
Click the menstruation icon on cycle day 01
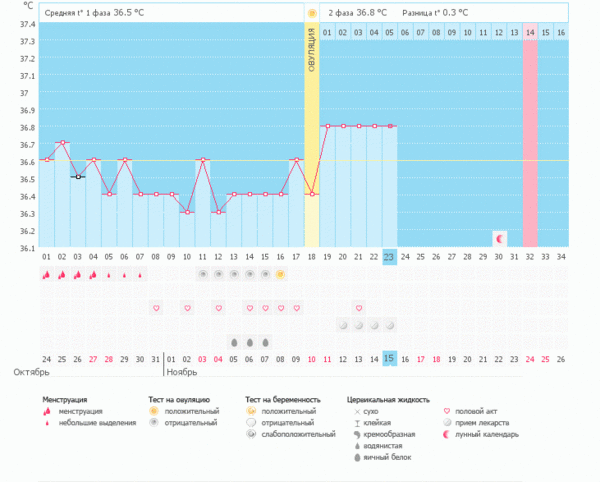pyautogui.click(x=47, y=274)
